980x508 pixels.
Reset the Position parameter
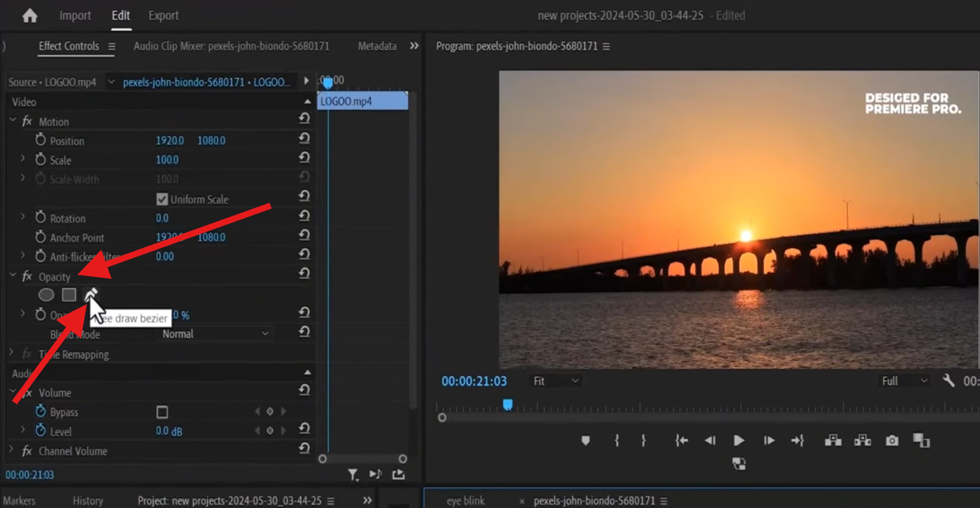click(x=304, y=138)
